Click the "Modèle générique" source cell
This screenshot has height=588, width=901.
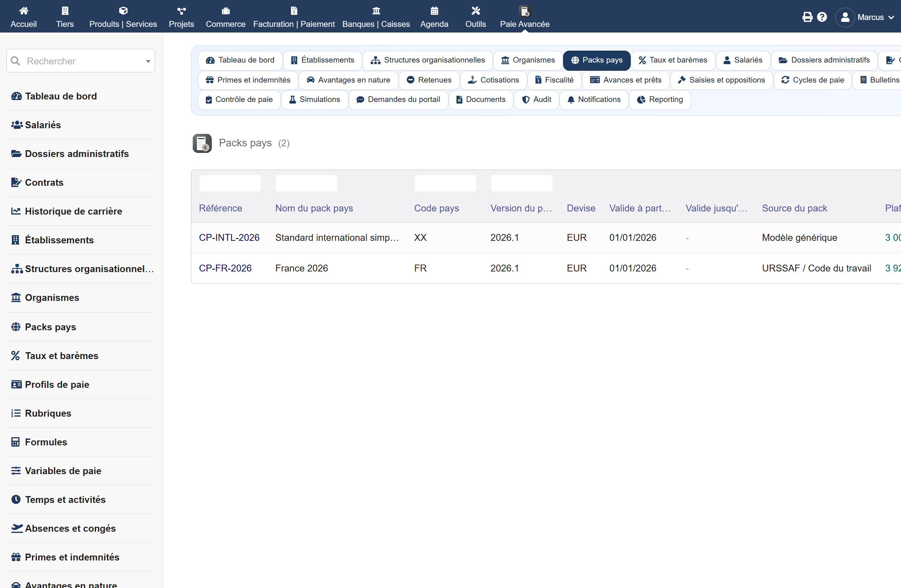click(799, 238)
